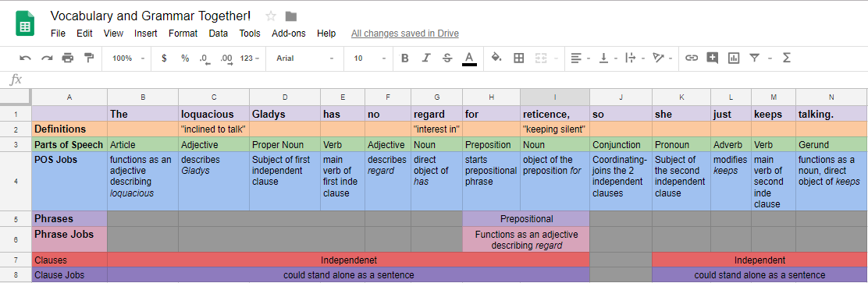Open the Format menu
Image resolution: width=868 pixels, height=283 pixels.
pos(183,34)
